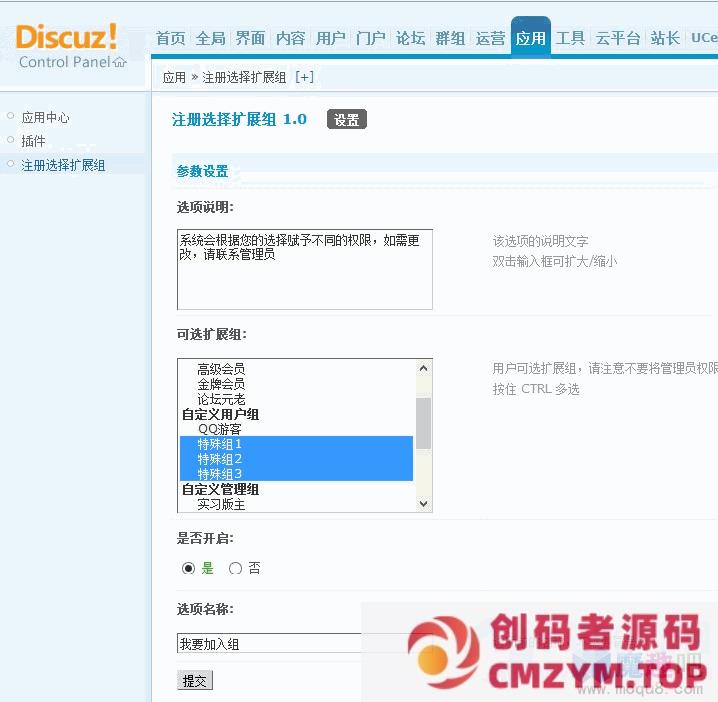Click the Discuz! Control Panel logo
This screenshot has width=718, height=702.
70,47
